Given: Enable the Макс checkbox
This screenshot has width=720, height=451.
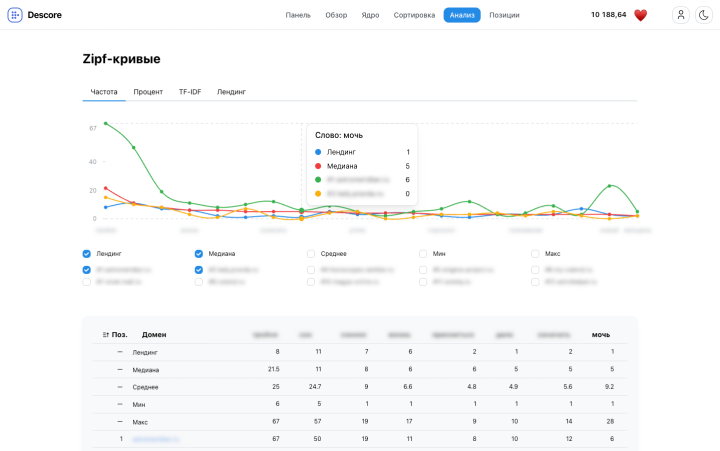Looking at the screenshot, I should coord(536,254).
